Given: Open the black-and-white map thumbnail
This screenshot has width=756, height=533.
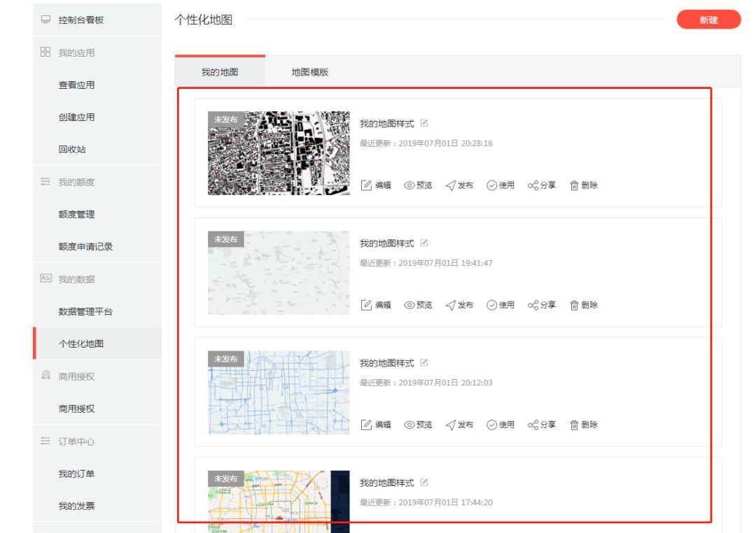Looking at the screenshot, I should 279,153.
